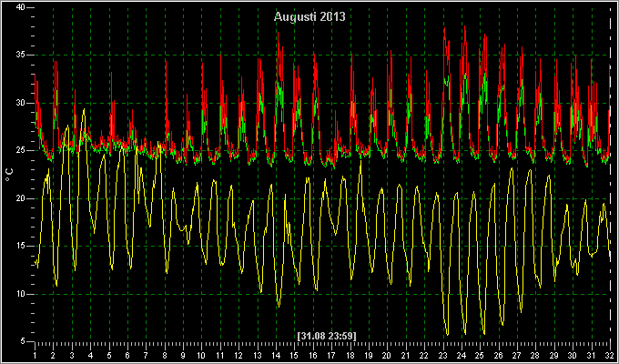The height and width of the screenshot is (364, 619).
Task: Click the 10 degree y-axis label
Action: (x=21, y=294)
